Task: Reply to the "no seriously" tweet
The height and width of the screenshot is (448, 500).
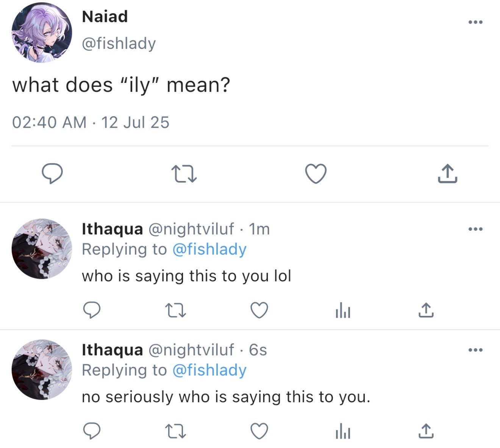Action: coord(92,431)
